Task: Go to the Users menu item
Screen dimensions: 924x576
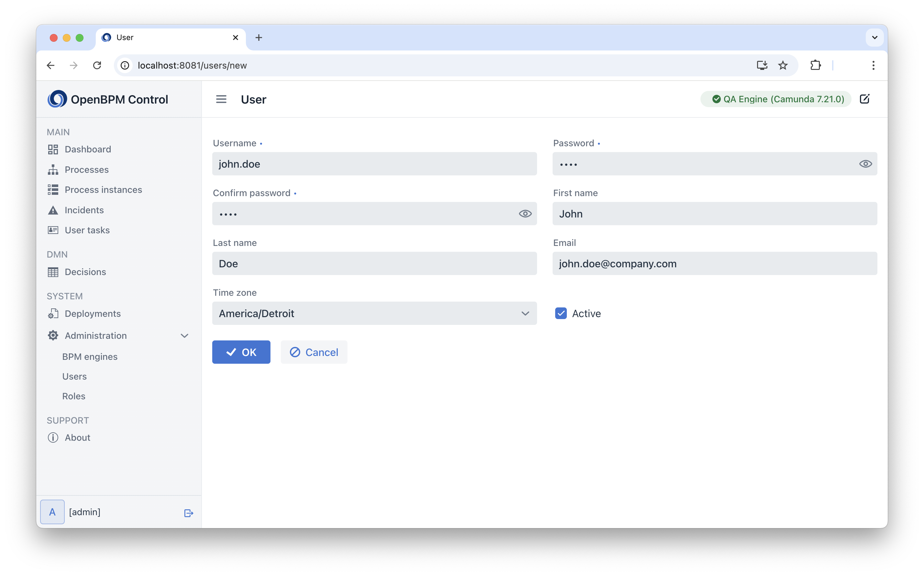Action: click(x=75, y=376)
